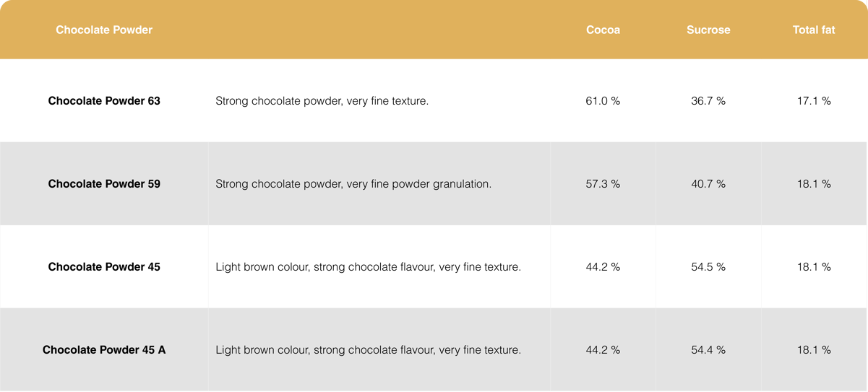Click the 57.3 % cocoa value

603,184
